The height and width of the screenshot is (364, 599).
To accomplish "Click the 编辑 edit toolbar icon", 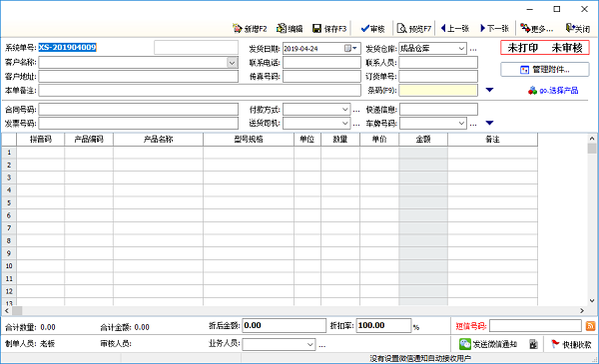I will [x=290, y=29].
